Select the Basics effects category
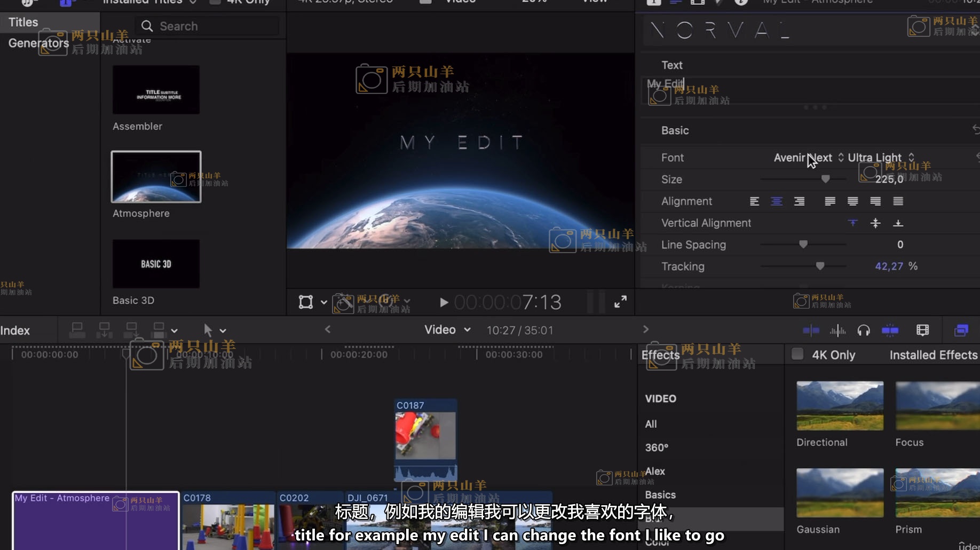Screen dimensions: 980x550 click(x=660, y=495)
